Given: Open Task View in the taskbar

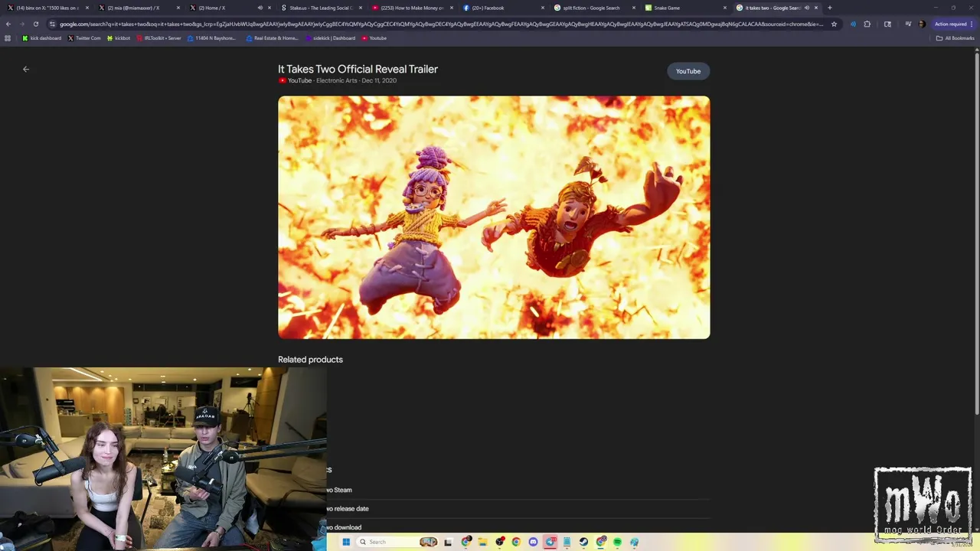Looking at the screenshot, I should [x=448, y=542].
